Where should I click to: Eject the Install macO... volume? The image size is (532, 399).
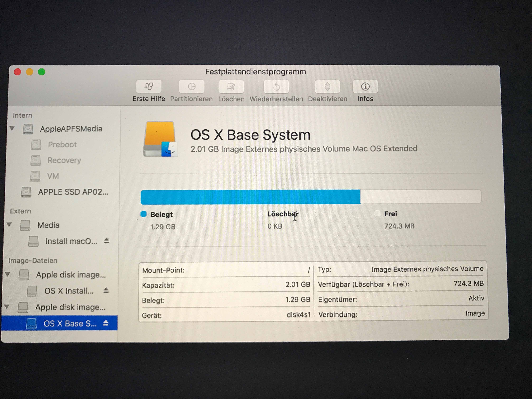[x=106, y=241]
